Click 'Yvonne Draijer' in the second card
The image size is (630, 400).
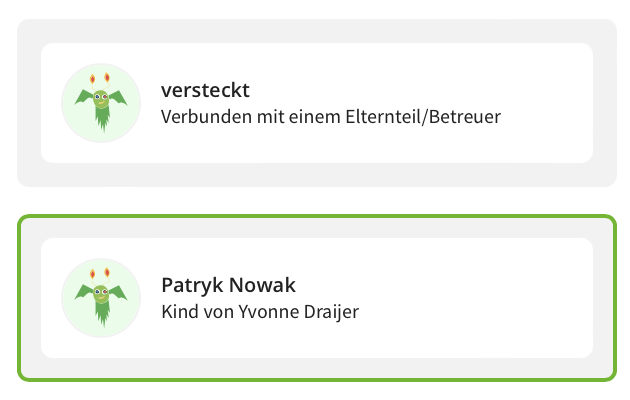[x=299, y=312]
